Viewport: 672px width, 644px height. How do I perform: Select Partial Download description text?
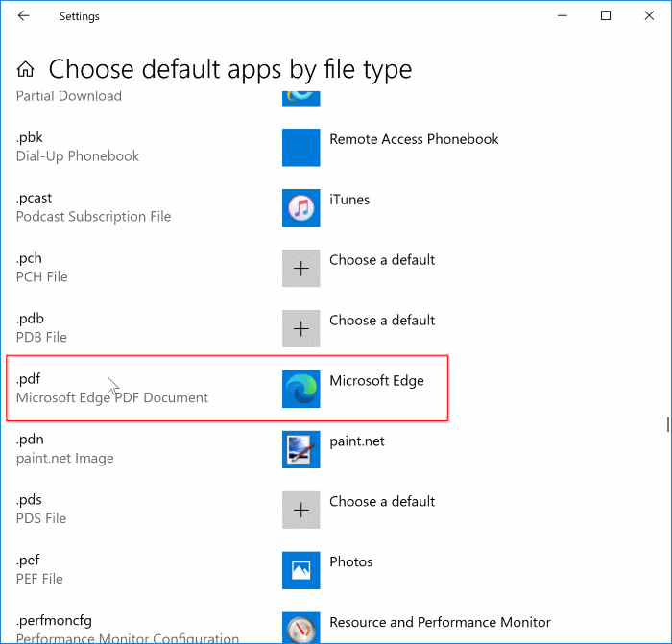pyautogui.click(x=69, y=96)
